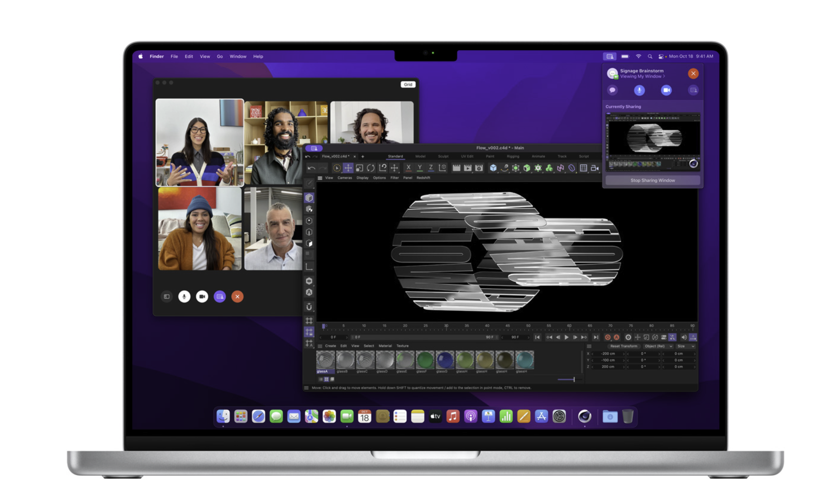Select the Move tool in Cinema 4D toolbar
The image size is (835, 504).
348,168
